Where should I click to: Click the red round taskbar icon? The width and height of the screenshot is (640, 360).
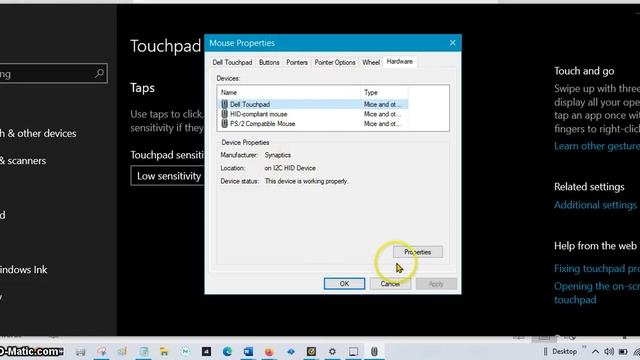click(x=269, y=351)
